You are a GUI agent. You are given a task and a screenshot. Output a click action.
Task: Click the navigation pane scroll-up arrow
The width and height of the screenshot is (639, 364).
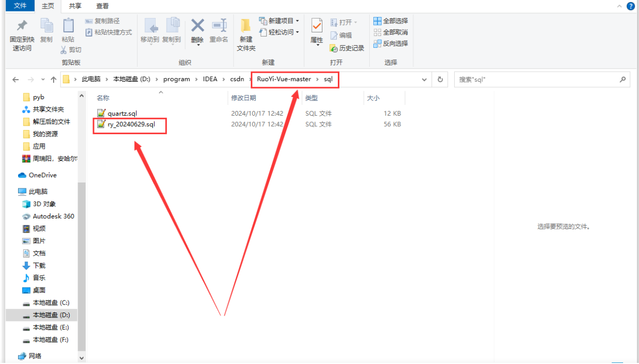[x=82, y=96]
